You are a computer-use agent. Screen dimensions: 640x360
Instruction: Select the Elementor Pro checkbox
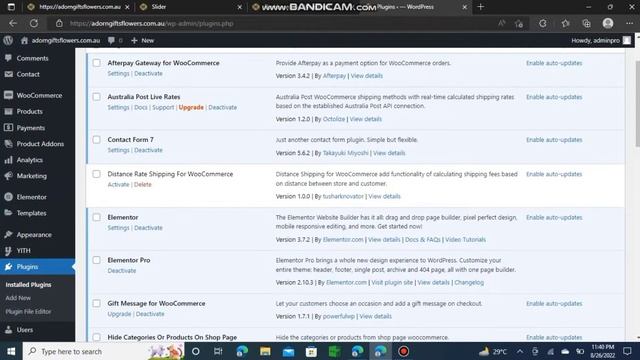(96, 260)
